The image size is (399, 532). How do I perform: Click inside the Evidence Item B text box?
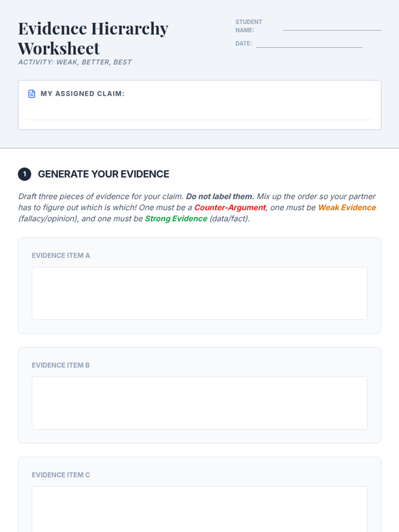(199, 403)
